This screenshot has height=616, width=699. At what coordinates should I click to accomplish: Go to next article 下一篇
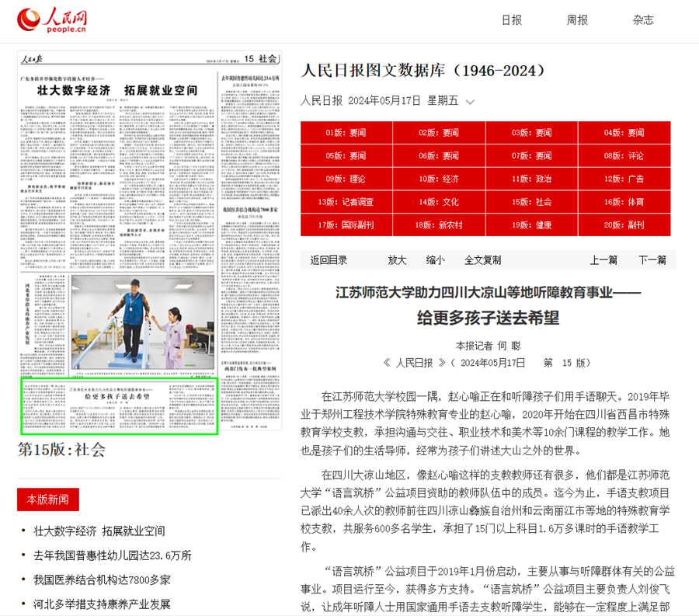[652, 260]
